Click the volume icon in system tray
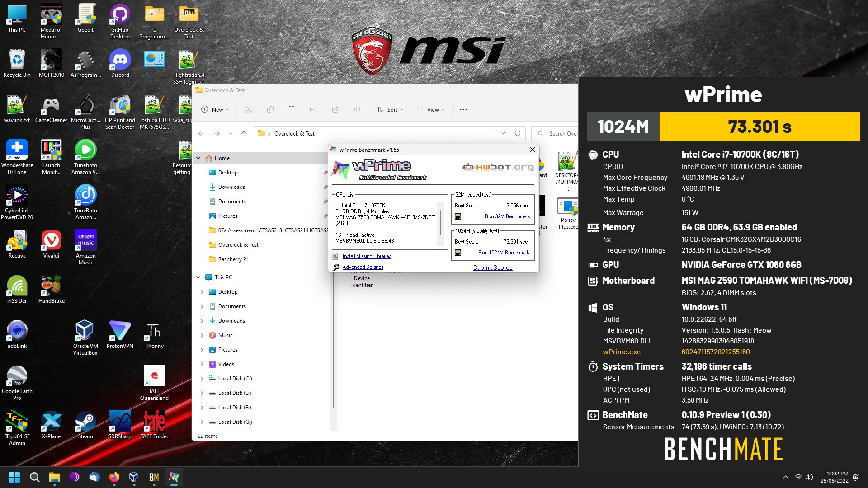The image size is (868, 488). coord(809,477)
